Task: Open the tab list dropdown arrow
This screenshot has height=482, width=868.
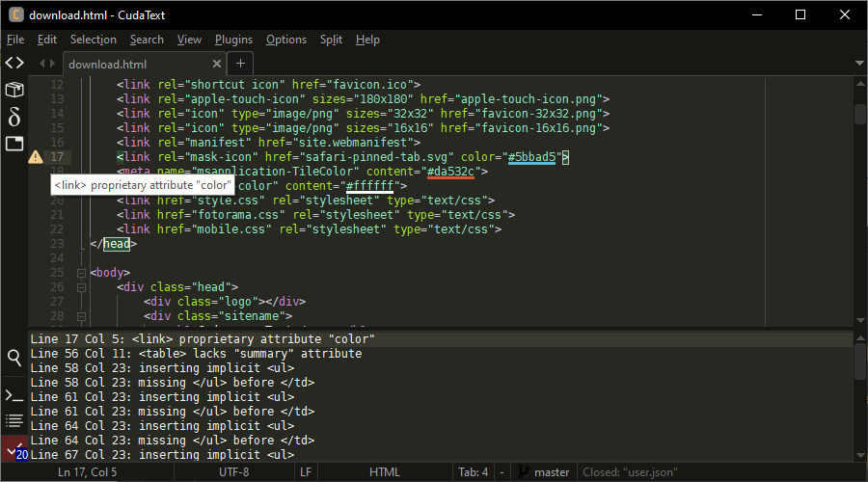Action: [858, 64]
